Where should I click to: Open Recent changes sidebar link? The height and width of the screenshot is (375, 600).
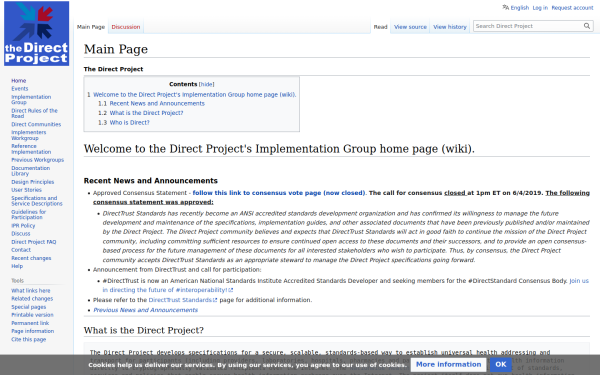coord(31,258)
